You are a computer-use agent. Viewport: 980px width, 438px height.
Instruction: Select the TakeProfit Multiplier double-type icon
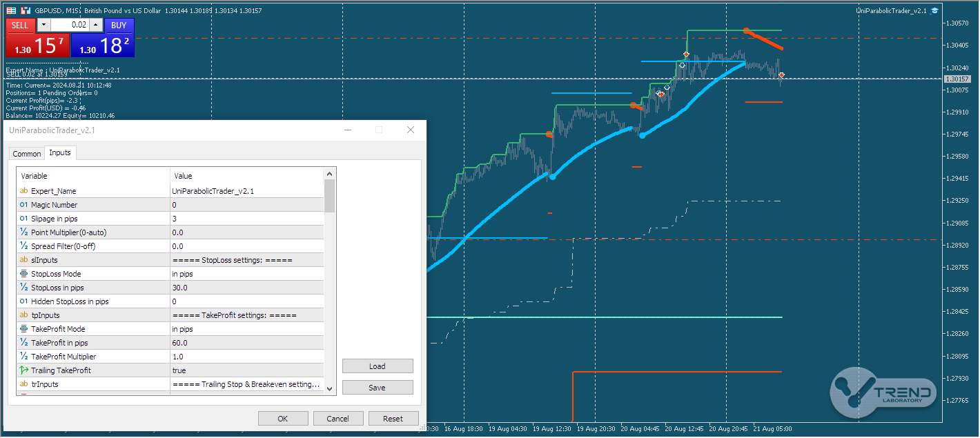(23, 357)
